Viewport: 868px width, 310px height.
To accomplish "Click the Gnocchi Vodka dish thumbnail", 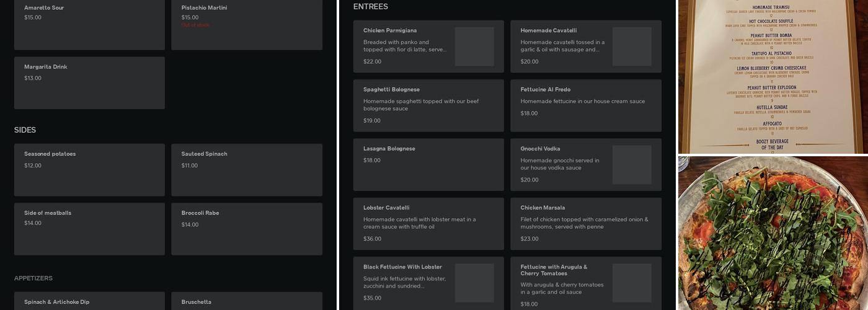I will coord(632,165).
